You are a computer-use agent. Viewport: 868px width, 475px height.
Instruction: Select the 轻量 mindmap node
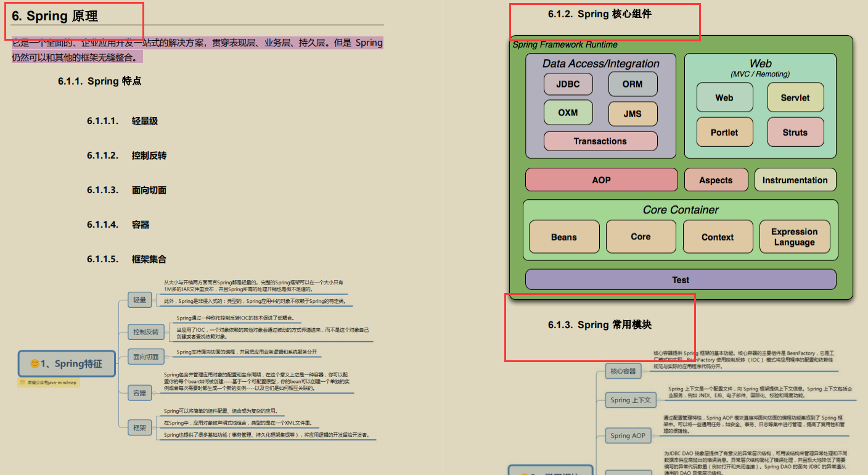(x=139, y=300)
